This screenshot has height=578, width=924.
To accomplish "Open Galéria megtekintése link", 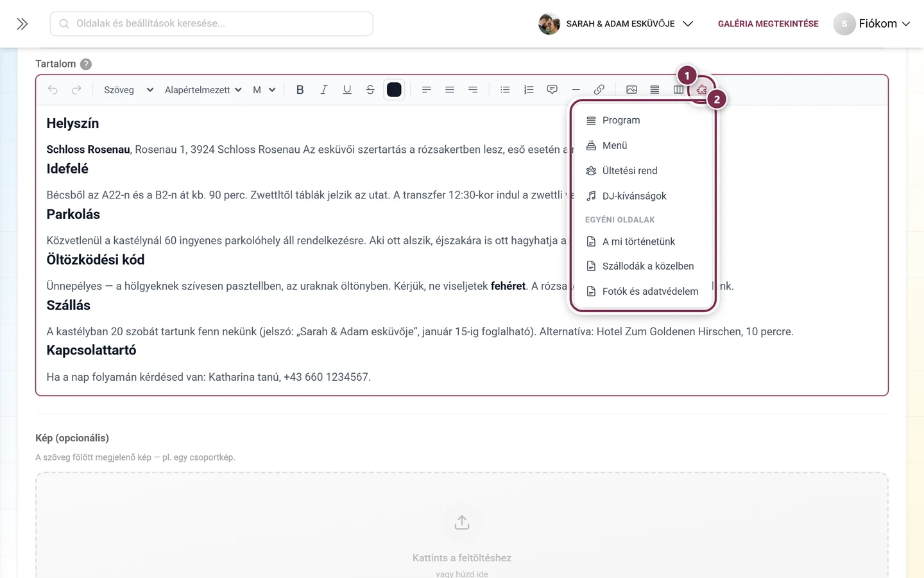I will click(x=768, y=24).
